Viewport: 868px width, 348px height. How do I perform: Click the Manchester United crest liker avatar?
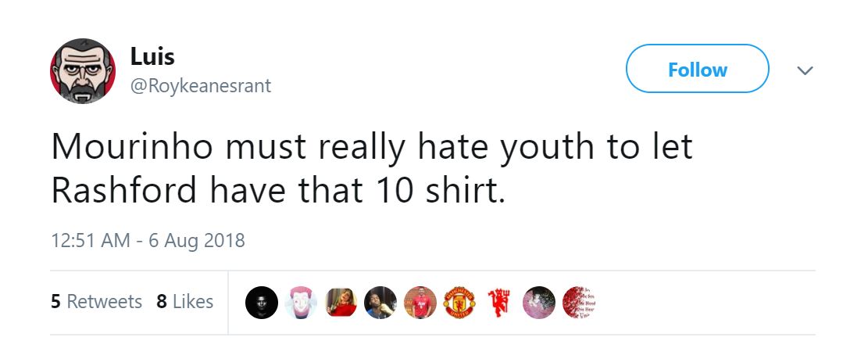(x=459, y=303)
